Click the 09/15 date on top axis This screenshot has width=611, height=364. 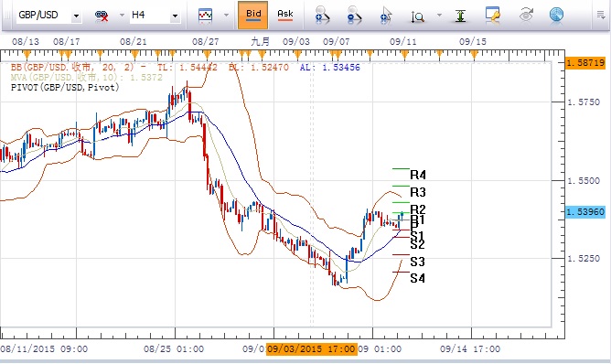[x=473, y=41]
